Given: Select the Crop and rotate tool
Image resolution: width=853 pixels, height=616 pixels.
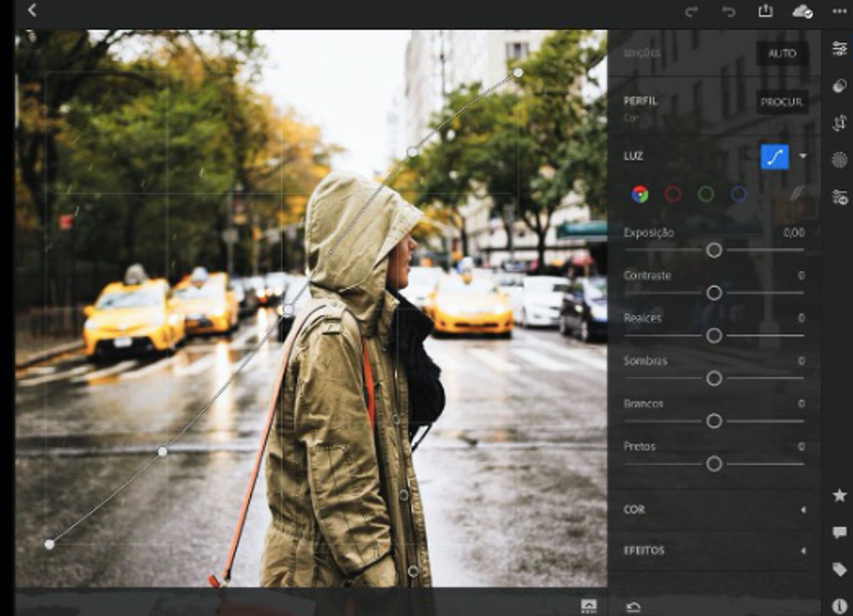Looking at the screenshot, I should click(x=839, y=123).
